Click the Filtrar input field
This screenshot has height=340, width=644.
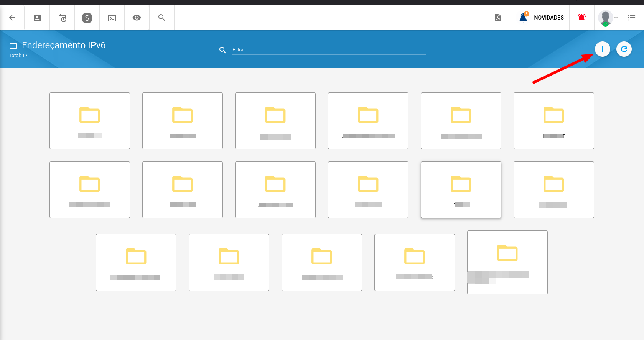329,50
